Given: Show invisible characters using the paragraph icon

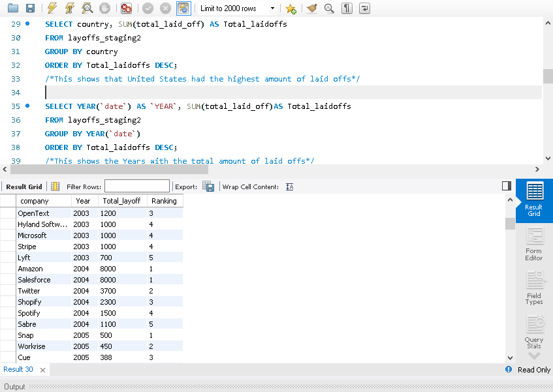Looking at the screenshot, I should pyautogui.click(x=347, y=8).
